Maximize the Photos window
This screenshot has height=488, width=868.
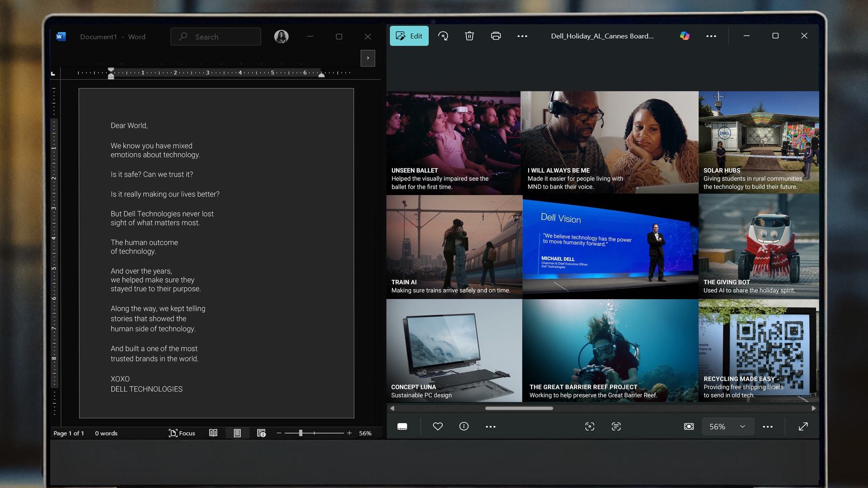coord(775,36)
